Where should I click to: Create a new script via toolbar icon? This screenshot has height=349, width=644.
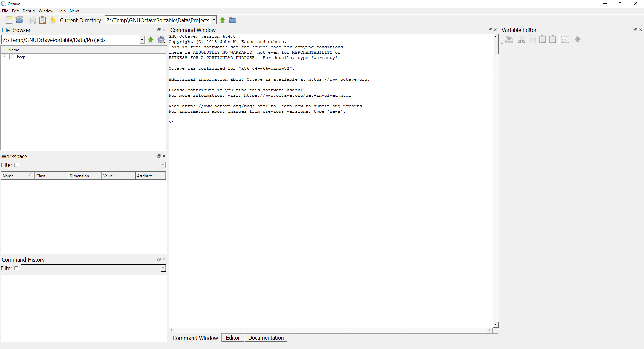[x=9, y=20]
